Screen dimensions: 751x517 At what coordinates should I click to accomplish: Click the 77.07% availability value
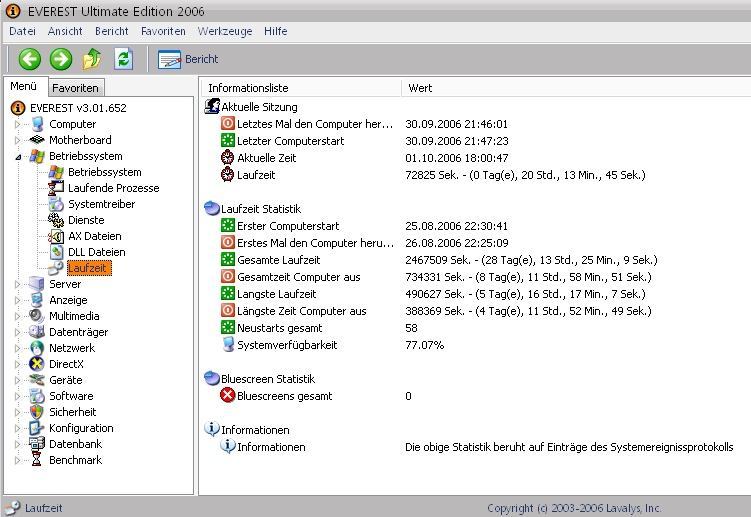[x=424, y=345]
